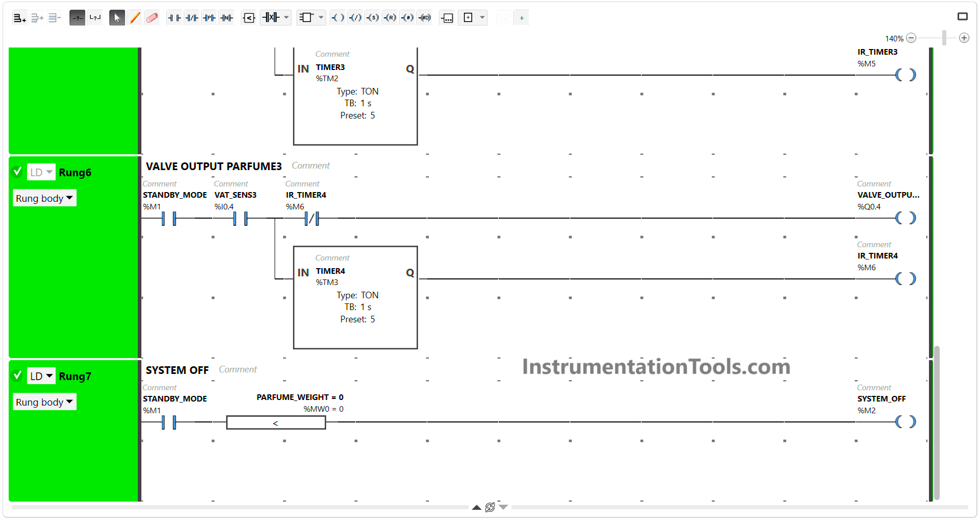Select the IR_TIMER4 %M6 coil
The height and width of the screenshot is (519, 980).
point(906,279)
